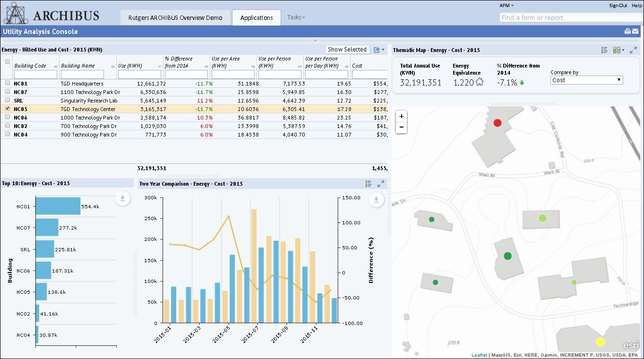Check the NC01 row checkbox
Viewport: 644px width, 359px height.
[7, 83]
